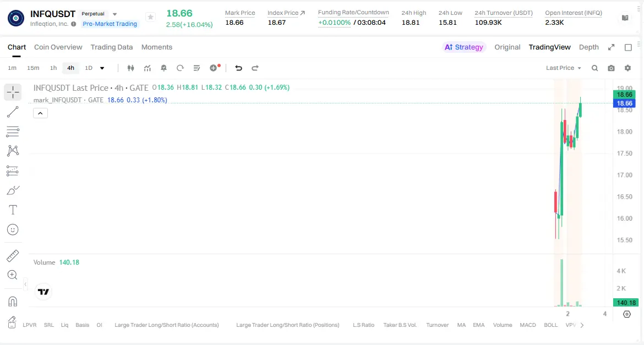Open the emoji sticker tool
644x345 pixels.
pos(13,229)
